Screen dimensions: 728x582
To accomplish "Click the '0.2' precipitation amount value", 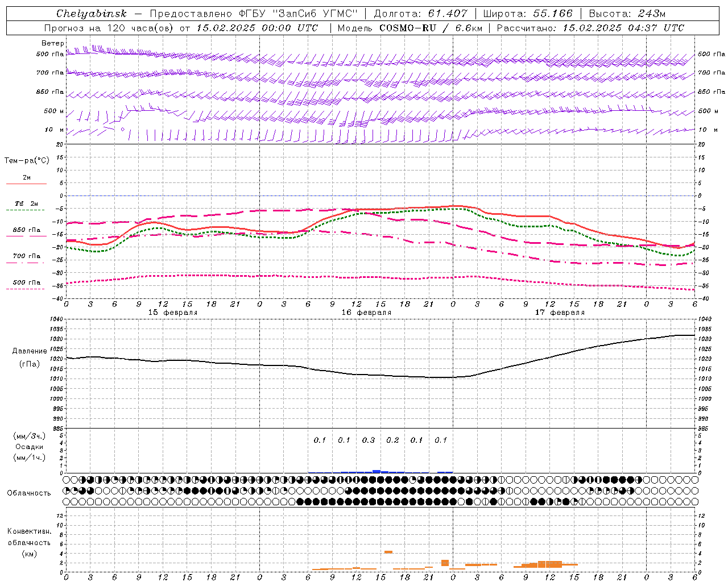I will point(392,440).
